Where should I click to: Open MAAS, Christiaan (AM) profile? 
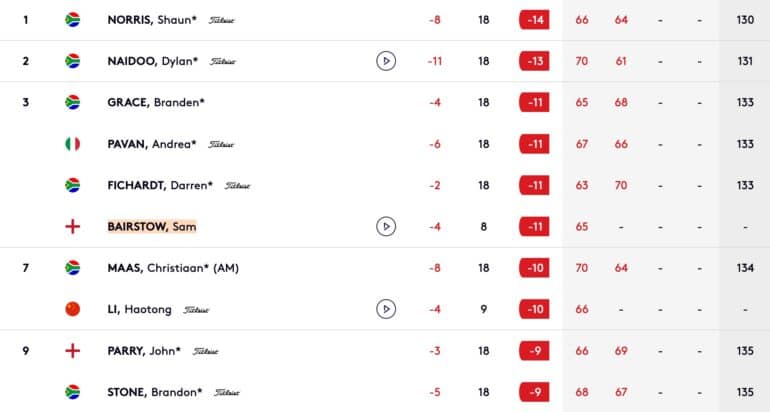[x=173, y=268]
